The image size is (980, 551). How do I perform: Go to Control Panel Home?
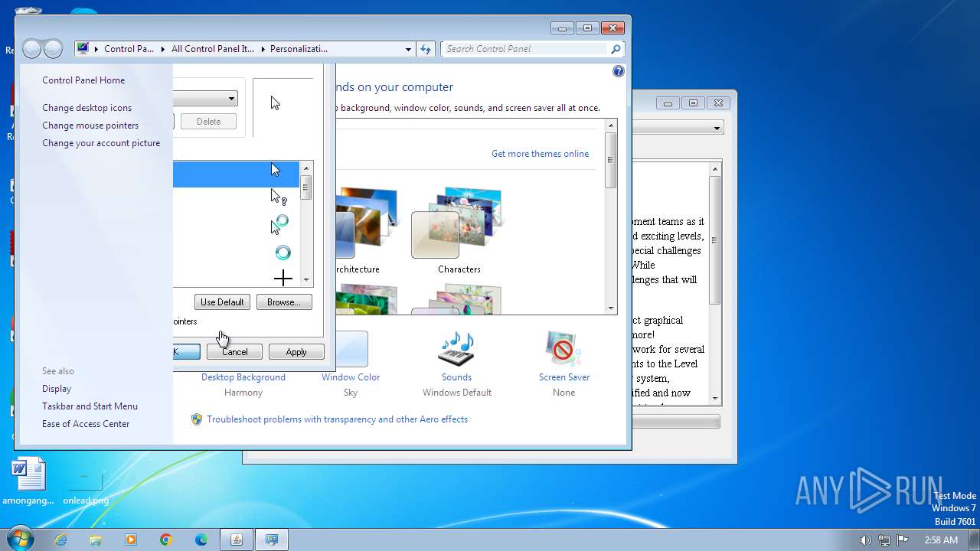[83, 80]
